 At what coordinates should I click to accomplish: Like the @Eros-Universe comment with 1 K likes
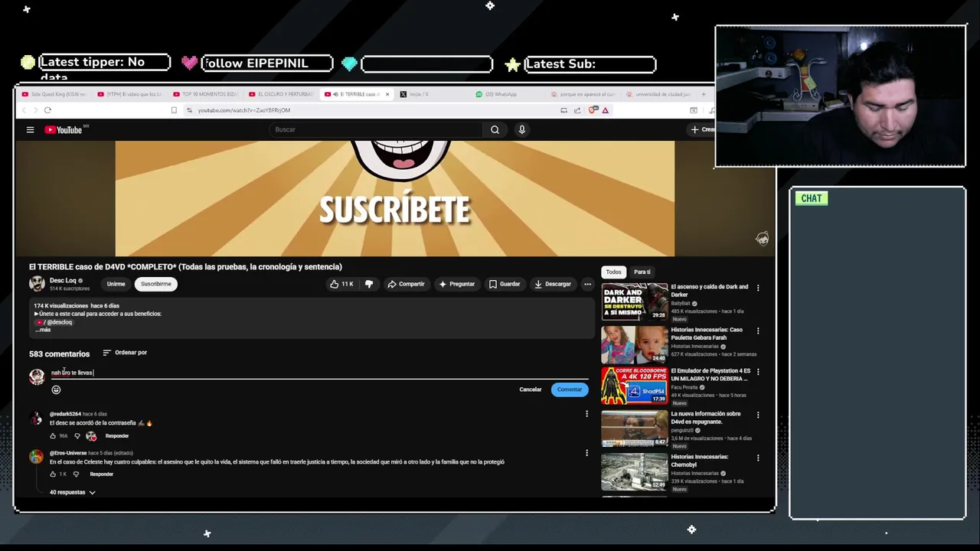[53, 474]
